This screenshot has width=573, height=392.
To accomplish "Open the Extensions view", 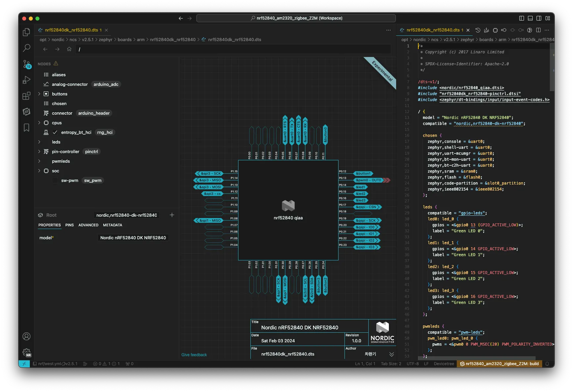I will (x=26, y=96).
